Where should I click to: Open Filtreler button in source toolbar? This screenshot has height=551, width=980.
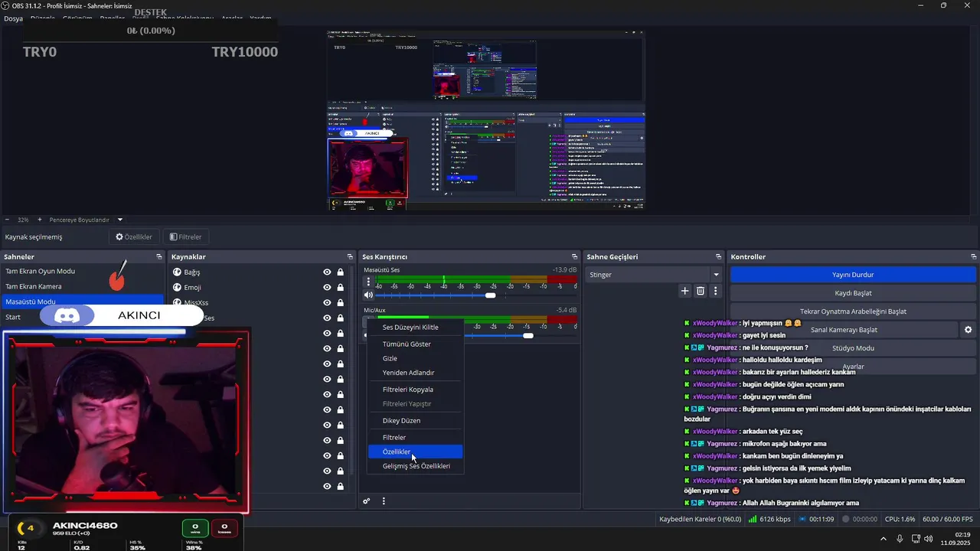click(x=185, y=237)
